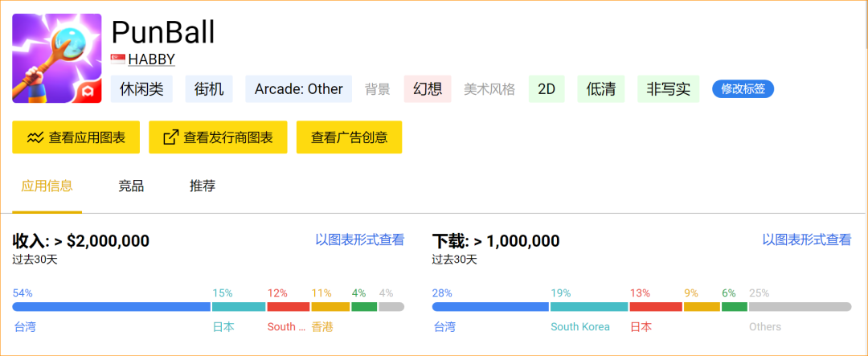Click the PunBall app icon thumbnail

click(x=57, y=58)
